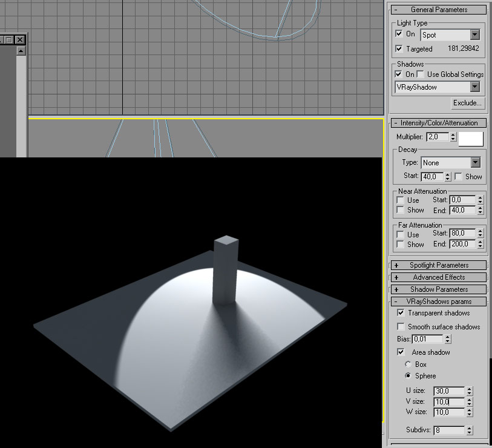Click the V size spinner

click(469, 401)
